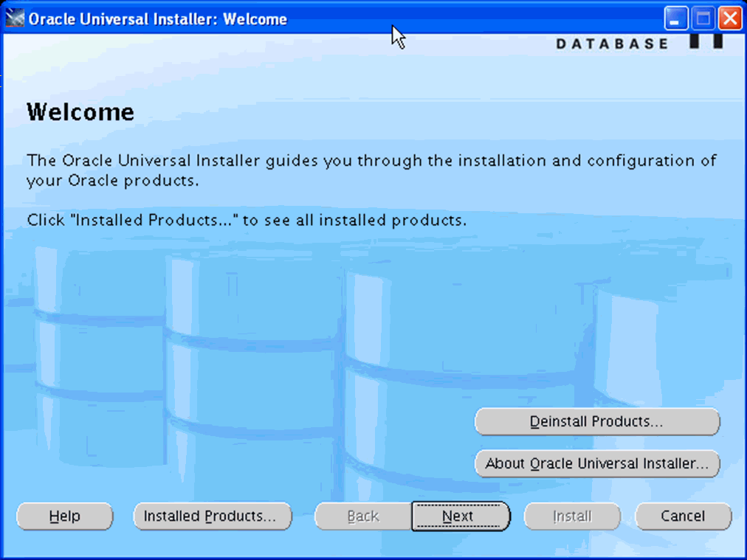Click the disabled Back button
Viewport: 747px width, 560px height.
click(x=363, y=516)
